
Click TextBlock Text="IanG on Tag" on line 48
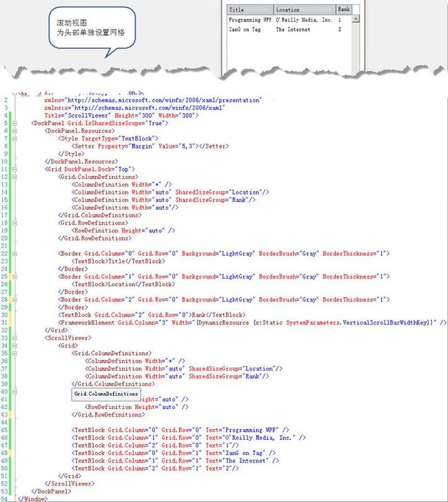pyautogui.click(x=174, y=453)
